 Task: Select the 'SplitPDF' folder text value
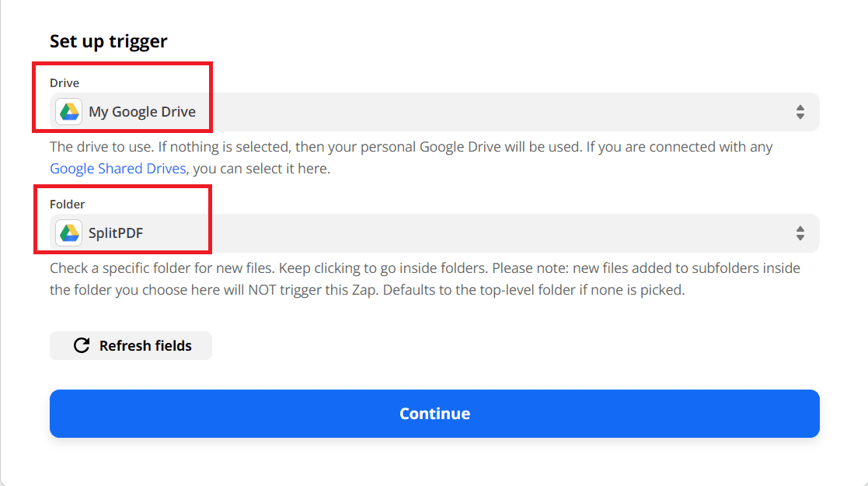[x=116, y=233]
